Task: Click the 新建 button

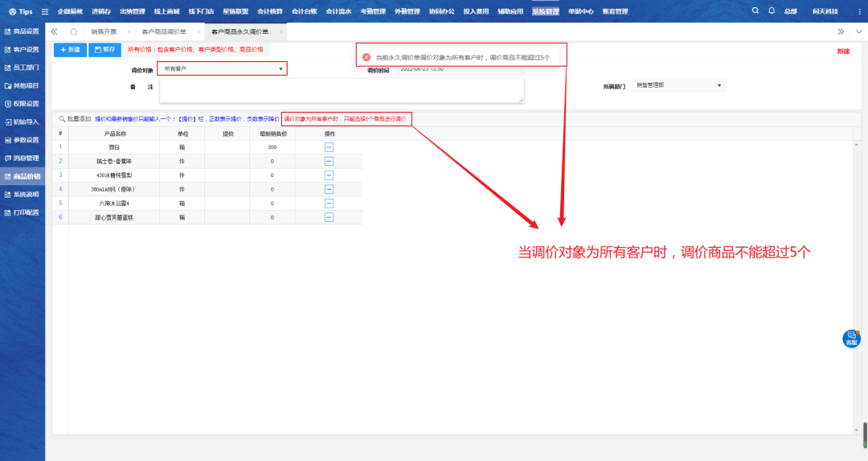Action: click(x=70, y=50)
